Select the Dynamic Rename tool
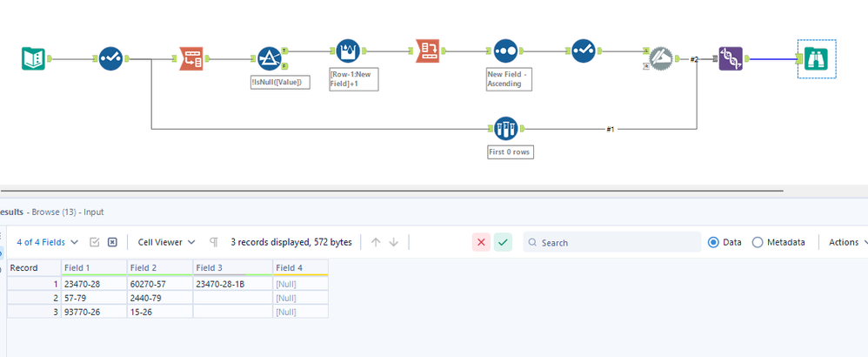Image resolution: width=868 pixels, height=357 pixels. coord(660,58)
